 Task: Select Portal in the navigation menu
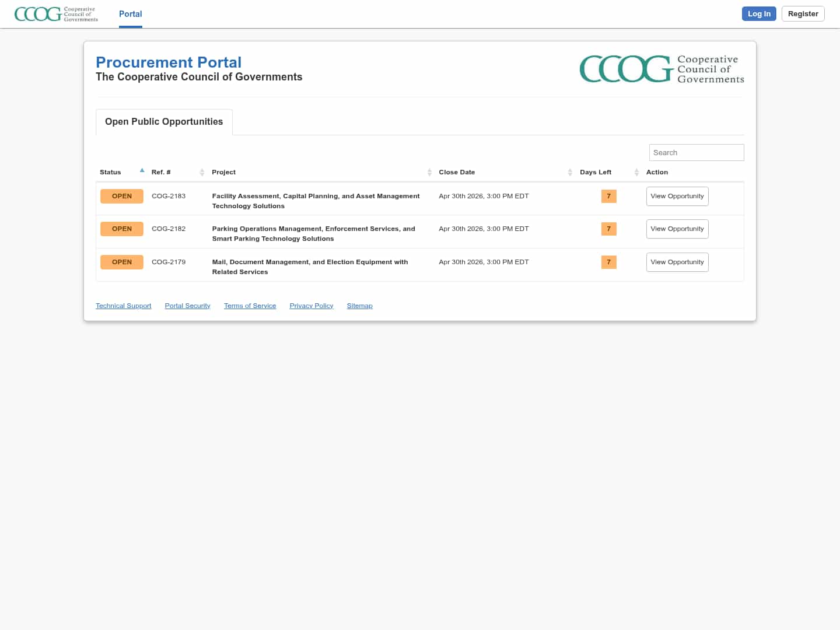[130, 14]
